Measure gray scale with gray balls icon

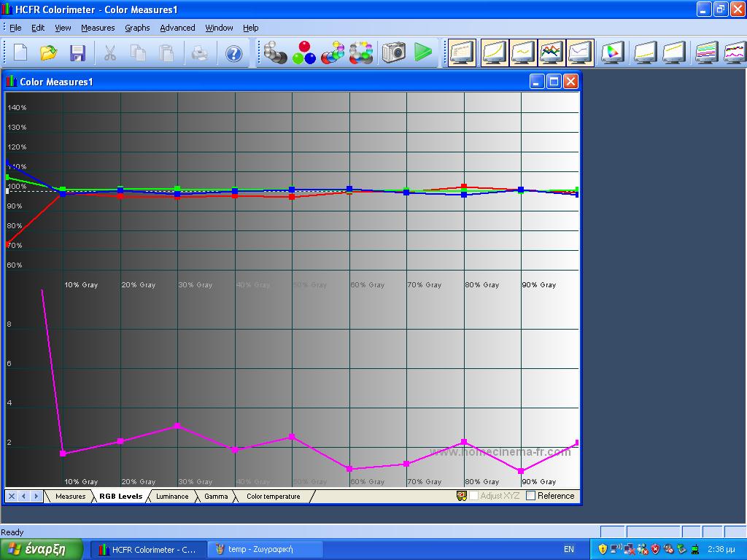coord(275,52)
